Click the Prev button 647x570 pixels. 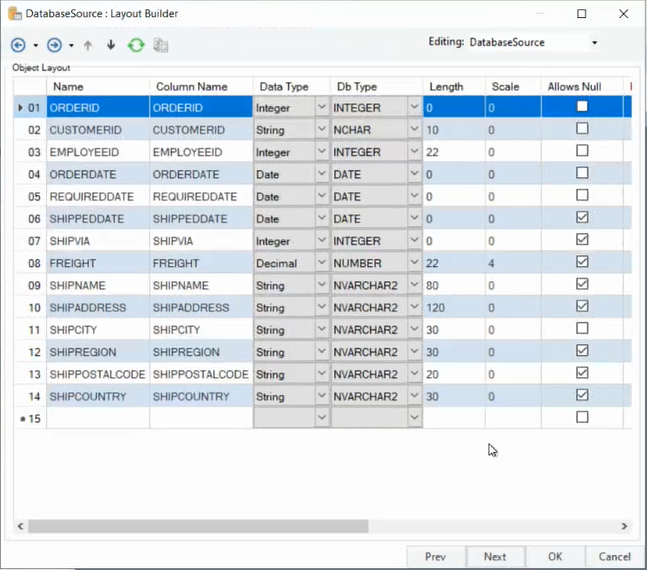[x=435, y=557]
